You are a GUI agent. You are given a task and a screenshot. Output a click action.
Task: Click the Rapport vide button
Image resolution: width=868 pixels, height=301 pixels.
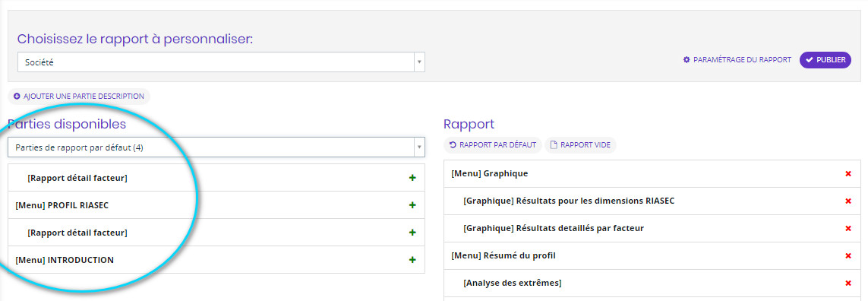pos(580,144)
